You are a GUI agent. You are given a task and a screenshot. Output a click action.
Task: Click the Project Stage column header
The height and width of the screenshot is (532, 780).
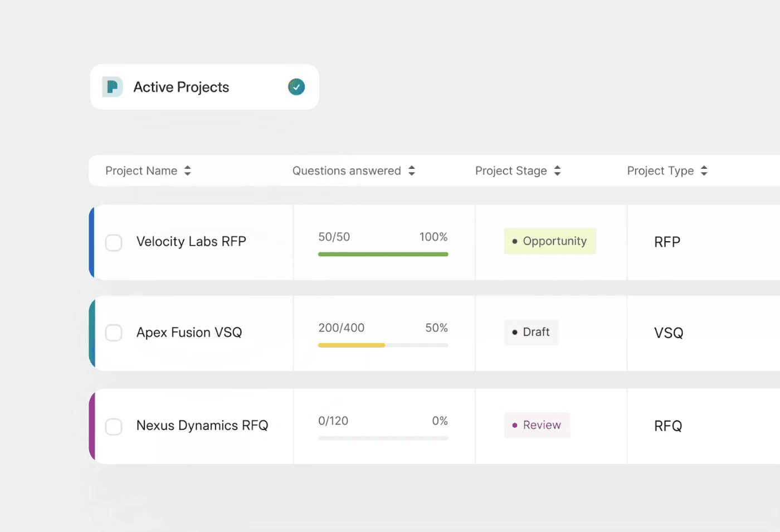[x=511, y=170]
